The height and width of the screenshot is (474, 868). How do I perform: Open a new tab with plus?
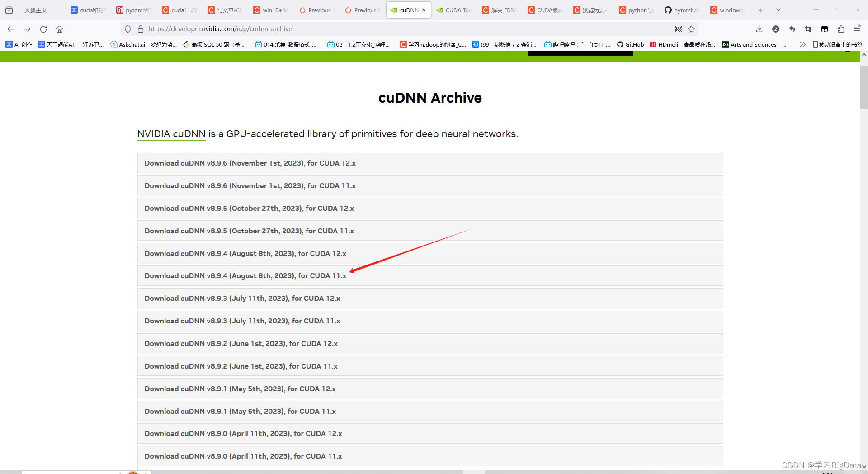point(760,10)
